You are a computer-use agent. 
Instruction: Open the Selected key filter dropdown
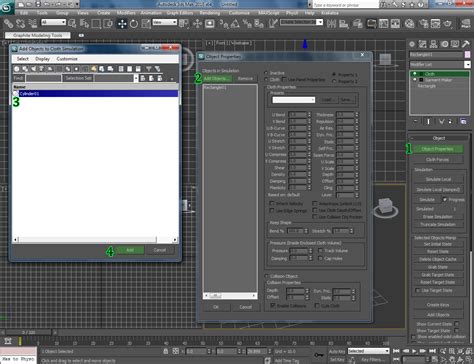(368, 351)
